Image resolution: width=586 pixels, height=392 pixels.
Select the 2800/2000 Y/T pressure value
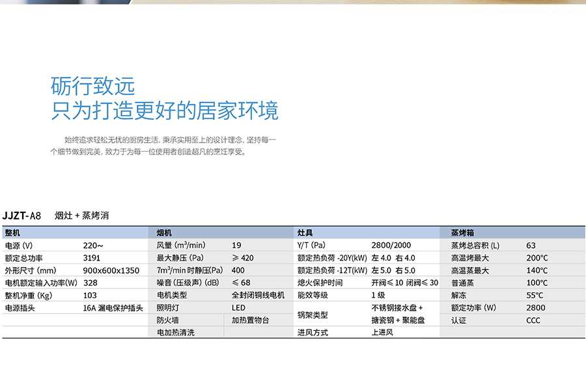pos(391,245)
